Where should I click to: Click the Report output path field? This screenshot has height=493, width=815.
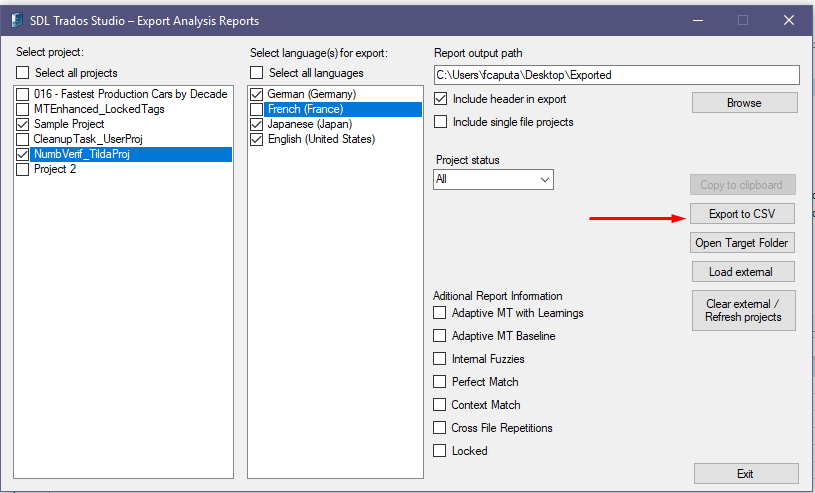(616, 75)
